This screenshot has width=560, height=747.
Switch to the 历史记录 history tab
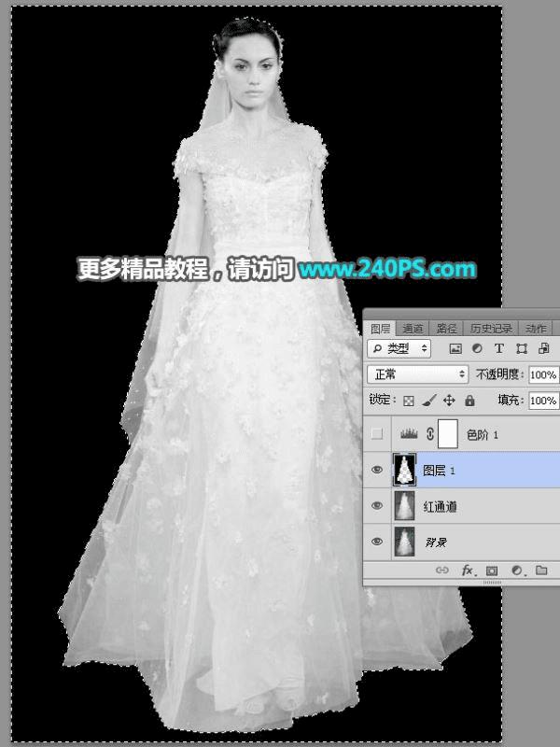coord(491,329)
